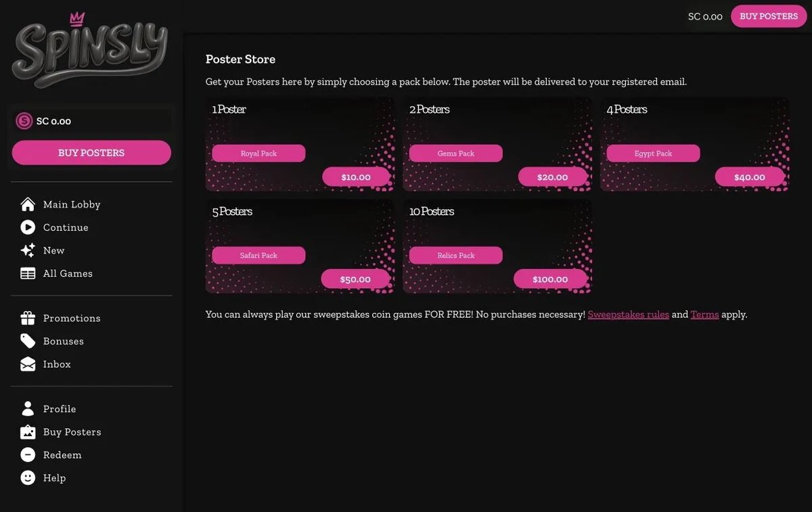
Task: Click the Promotions gift icon
Action: coord(28,318)
